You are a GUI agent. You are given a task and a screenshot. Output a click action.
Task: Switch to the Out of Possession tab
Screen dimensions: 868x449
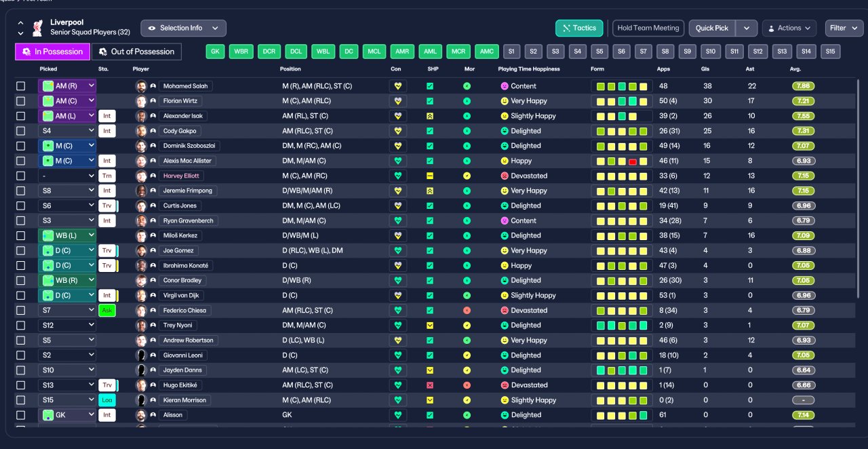coord(137,52)
